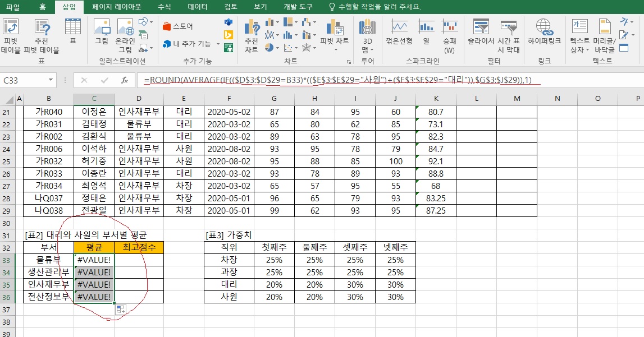Screen dimensions: 644x337
Task: Insert a Hyperlink (하이퍼링크)
Action: click(543, 33)
